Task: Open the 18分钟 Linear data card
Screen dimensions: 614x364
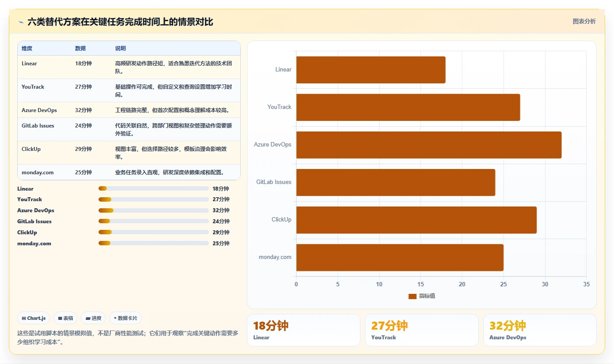Action: click(303, 330)
